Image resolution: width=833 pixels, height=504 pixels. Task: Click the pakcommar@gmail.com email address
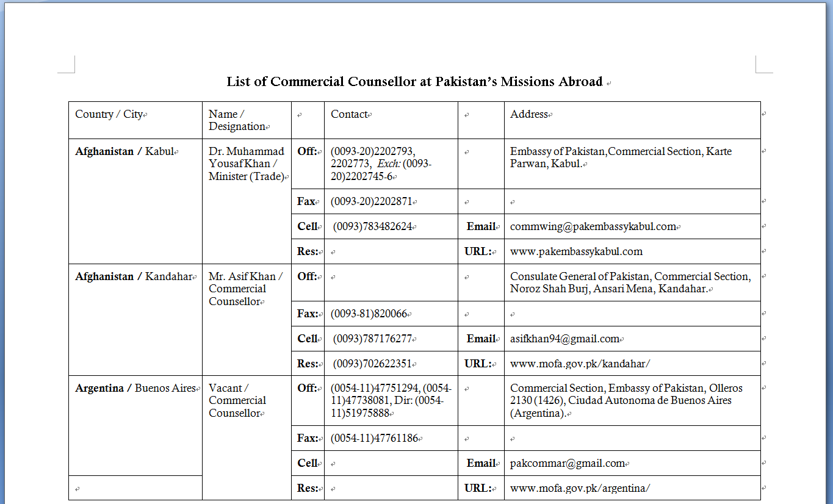pyautogui.click(x=567, y=463)
